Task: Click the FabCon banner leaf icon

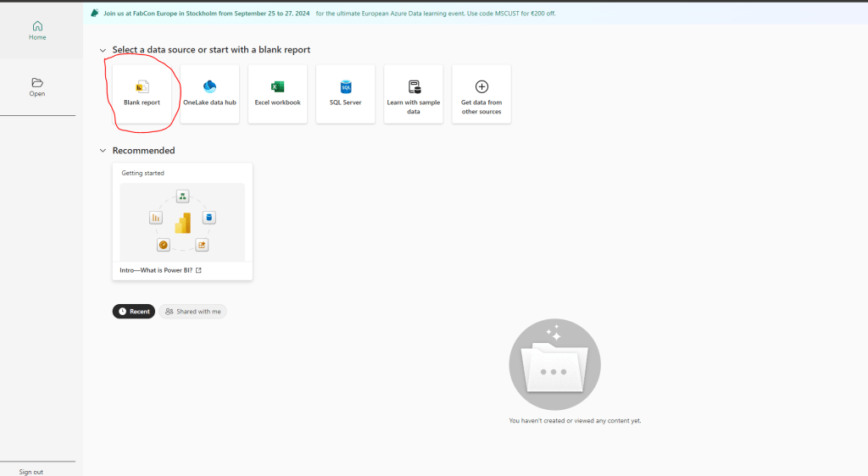Action: click(95, 14)
